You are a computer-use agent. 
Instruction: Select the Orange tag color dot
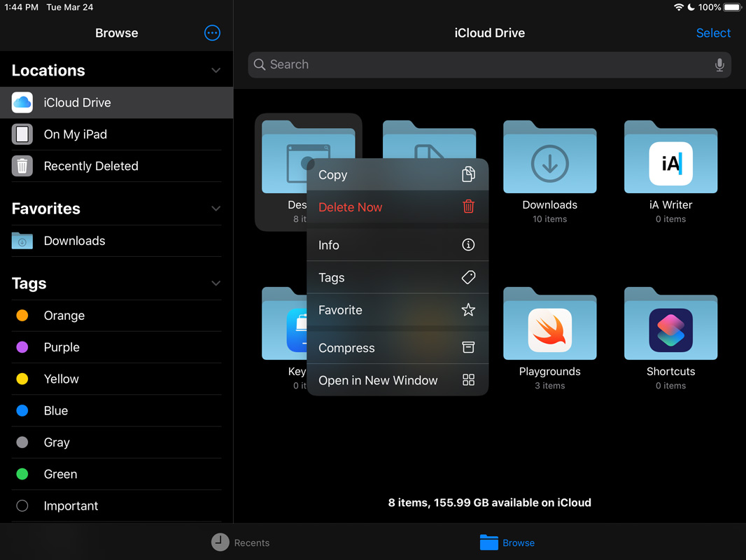(22, 316)
